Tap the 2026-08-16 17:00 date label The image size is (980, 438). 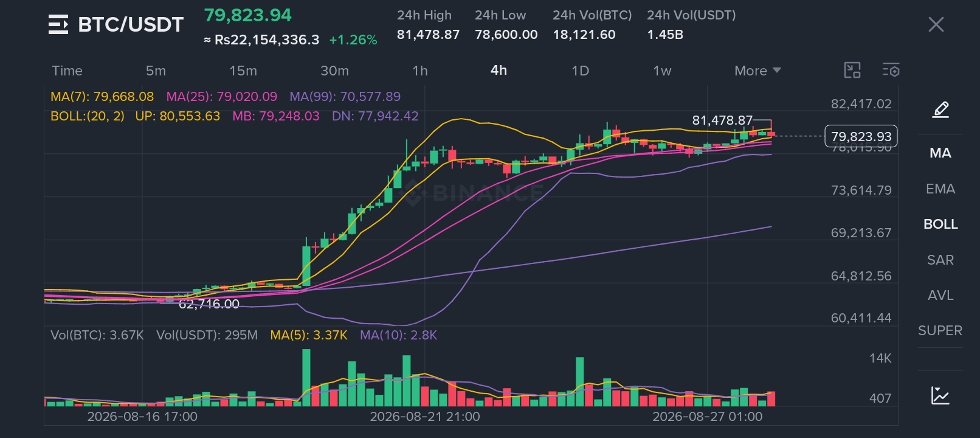click(x=142, y=417)
